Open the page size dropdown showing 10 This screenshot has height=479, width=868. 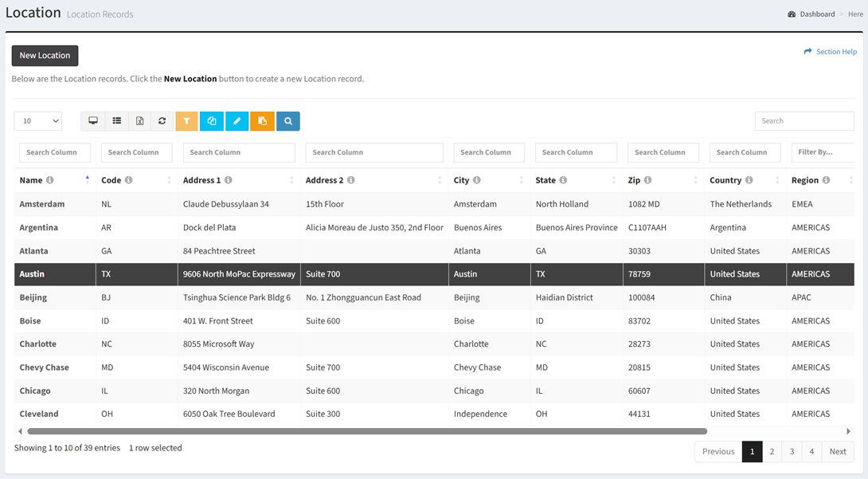click(37, 121)
